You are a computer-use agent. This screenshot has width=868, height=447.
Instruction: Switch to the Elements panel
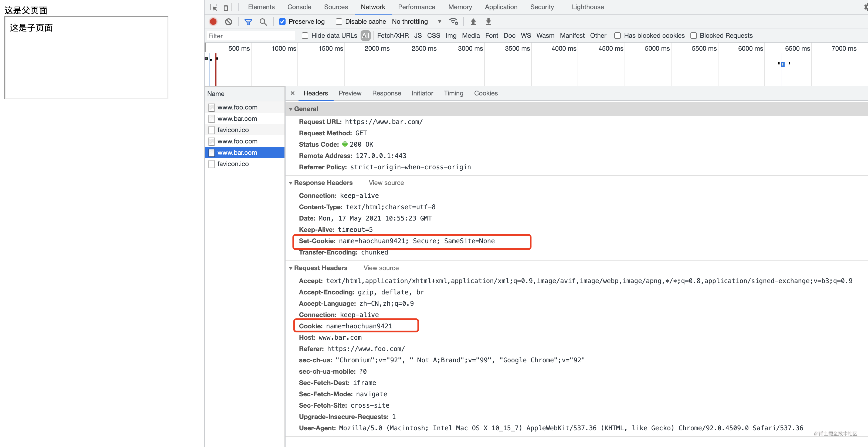261,7
